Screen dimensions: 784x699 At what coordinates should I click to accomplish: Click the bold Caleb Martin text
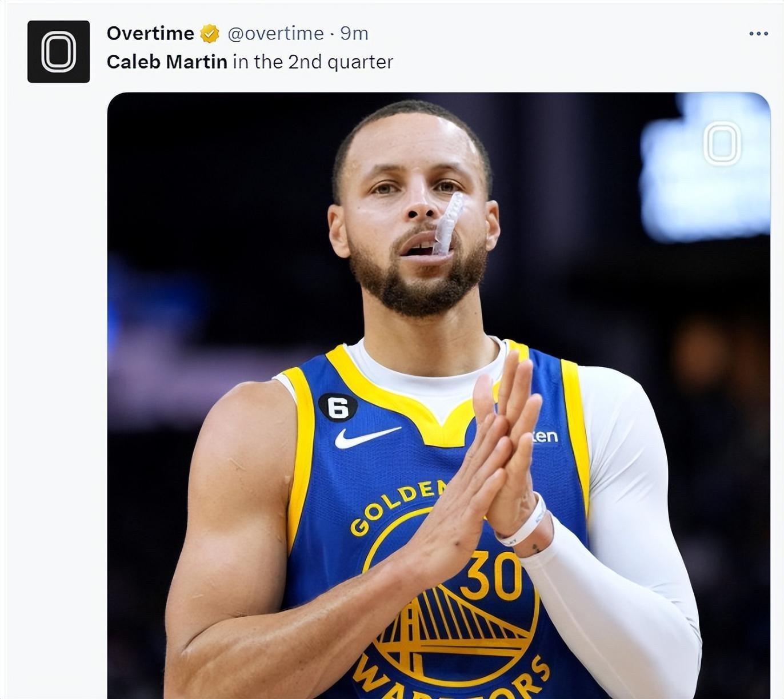(x=167, y=62)
